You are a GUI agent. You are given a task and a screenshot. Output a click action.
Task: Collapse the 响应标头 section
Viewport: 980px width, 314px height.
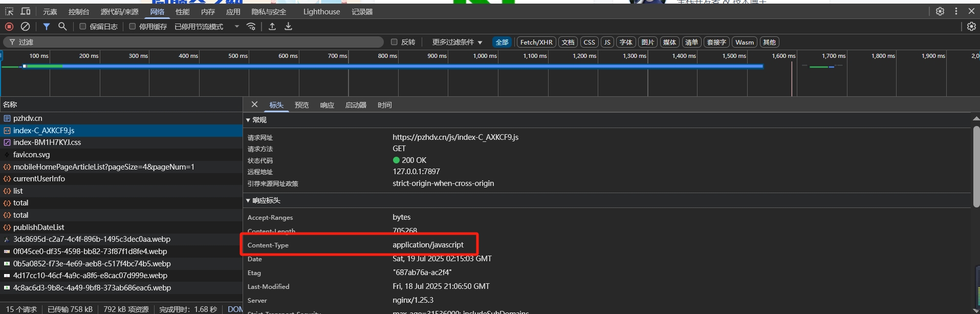coord(249,200)
